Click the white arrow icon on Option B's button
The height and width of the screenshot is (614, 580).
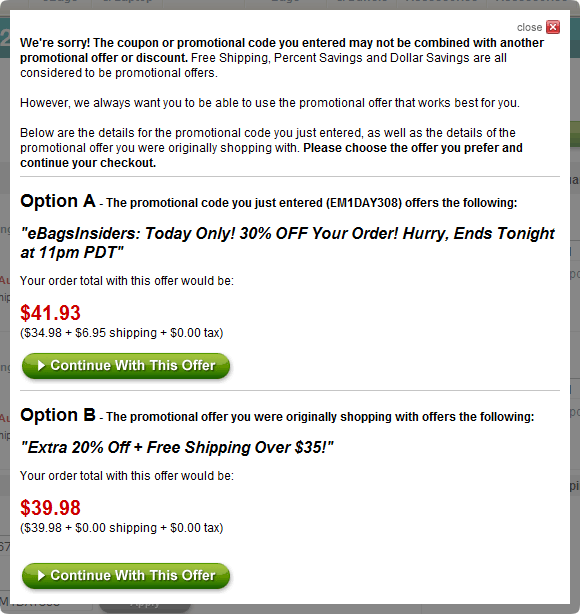click(41, 575)
